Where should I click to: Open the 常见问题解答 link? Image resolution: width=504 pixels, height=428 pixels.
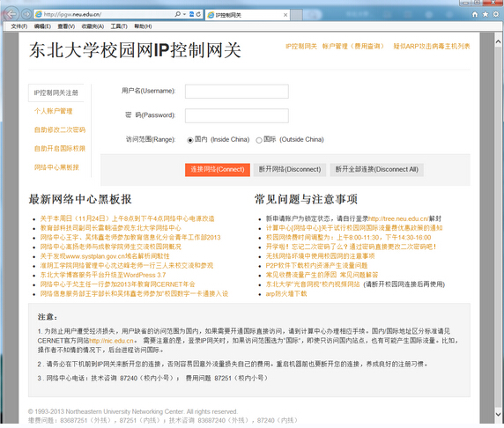(x=359, y=275)
